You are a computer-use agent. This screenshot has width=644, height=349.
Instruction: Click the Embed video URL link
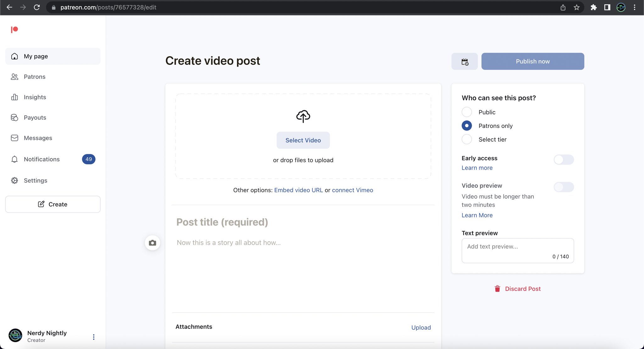[x=298, y=190]
